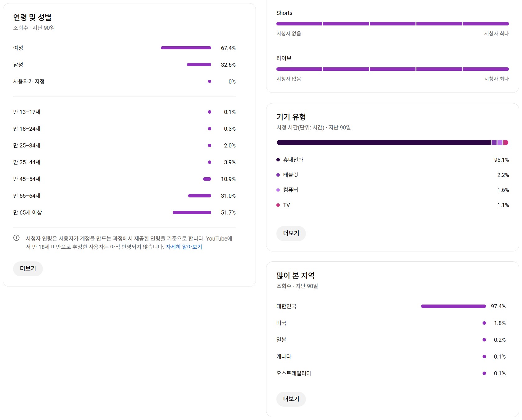The height and width of the screenshot is (420, 522).
Task: Select the 남성 32.6% bar
Action: tap(199, 65)
